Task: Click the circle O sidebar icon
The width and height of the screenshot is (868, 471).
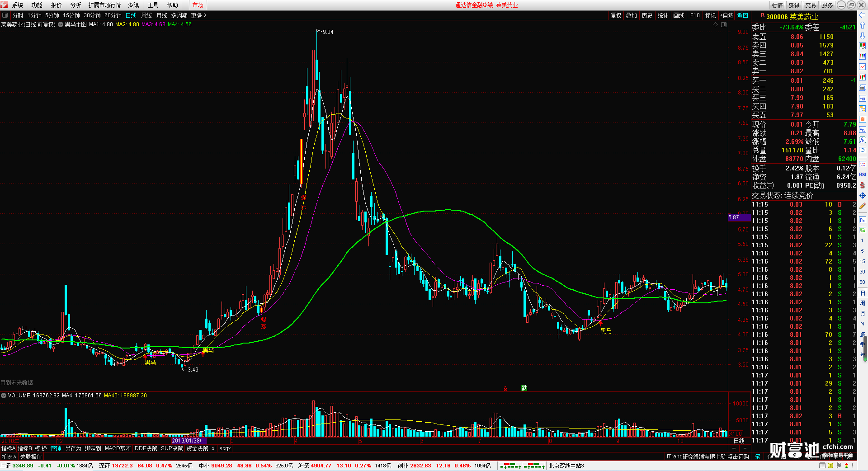Action: click(x=863, y=150)
